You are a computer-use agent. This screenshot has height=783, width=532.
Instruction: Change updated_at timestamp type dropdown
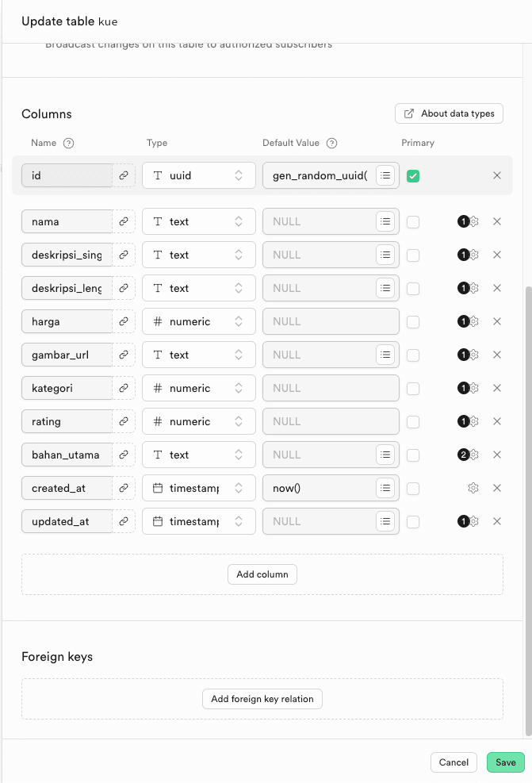(199, 521)
